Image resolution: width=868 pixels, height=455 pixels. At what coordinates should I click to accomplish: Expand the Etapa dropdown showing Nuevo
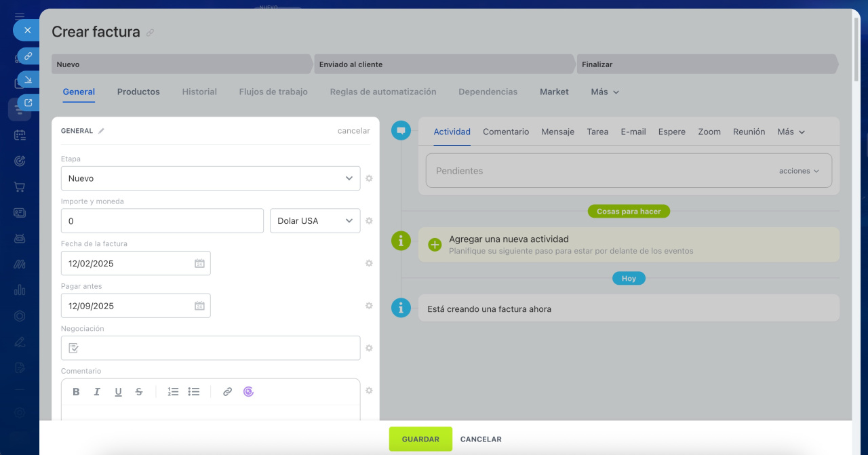point(210,178)
